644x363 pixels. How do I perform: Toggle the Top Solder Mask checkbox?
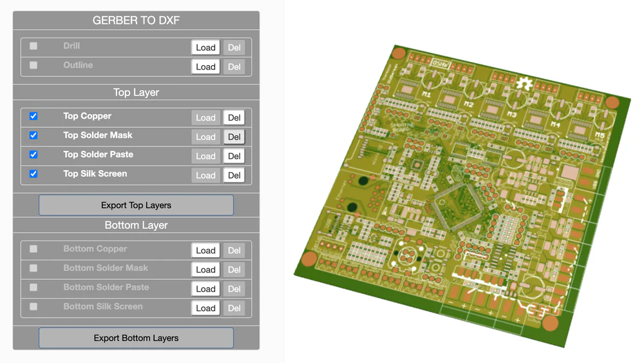(33, 135)
